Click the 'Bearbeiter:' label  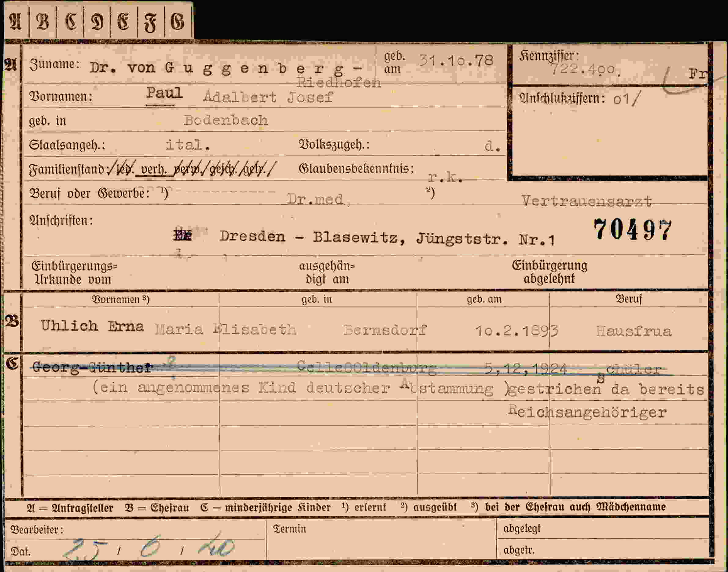coord(37,530)
